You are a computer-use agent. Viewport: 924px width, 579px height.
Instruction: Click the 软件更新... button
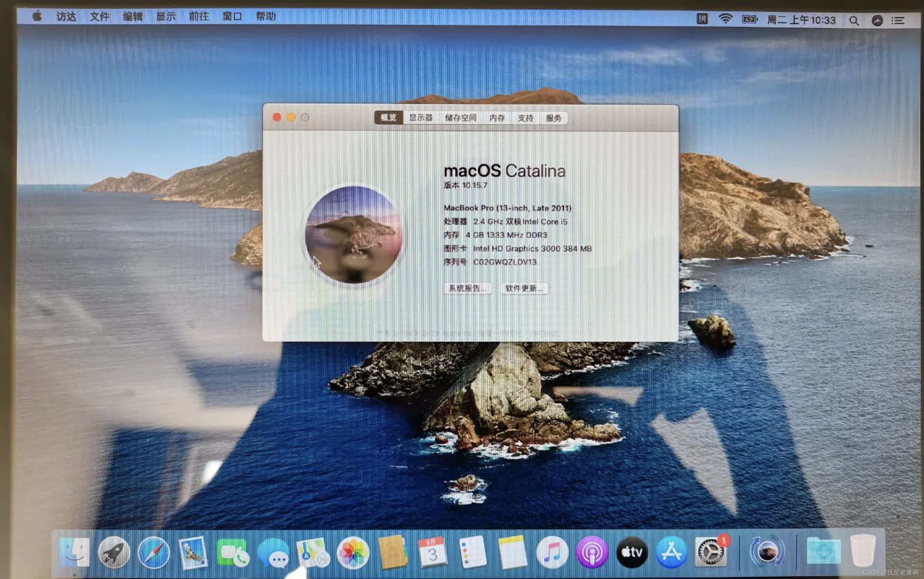pyautogui.click(x=524, y=288)
